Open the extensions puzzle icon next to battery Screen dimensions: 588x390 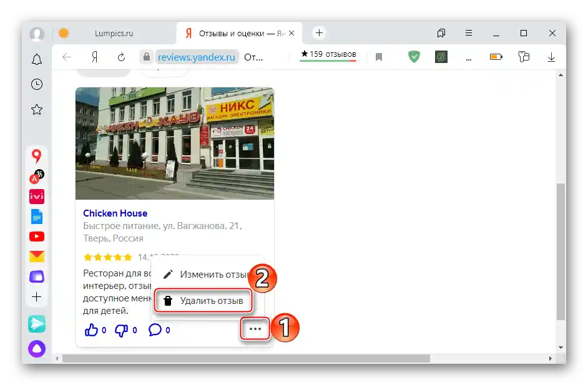click(x=524, y=57)
